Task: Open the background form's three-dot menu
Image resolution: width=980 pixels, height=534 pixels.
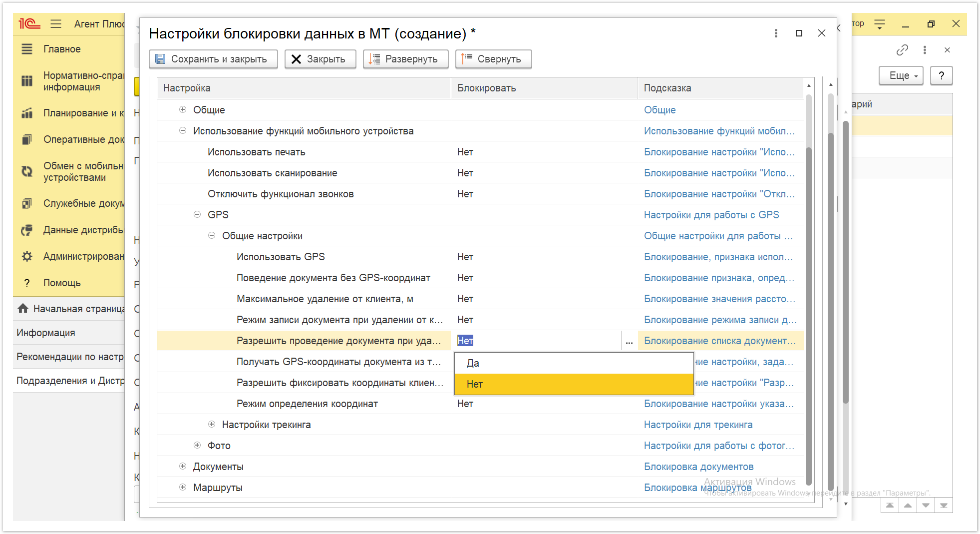Action: pos(925,50)
